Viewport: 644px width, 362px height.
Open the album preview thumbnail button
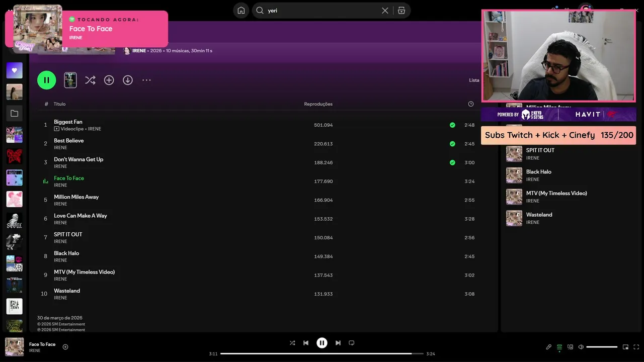pyautogui.click(x=70, y=80)
